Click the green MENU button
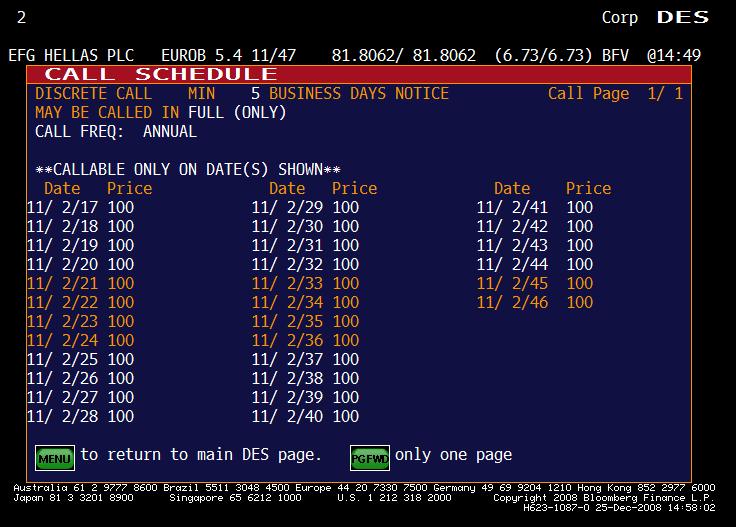The width and height of the screenshot is (736, 527). point(55,458)
